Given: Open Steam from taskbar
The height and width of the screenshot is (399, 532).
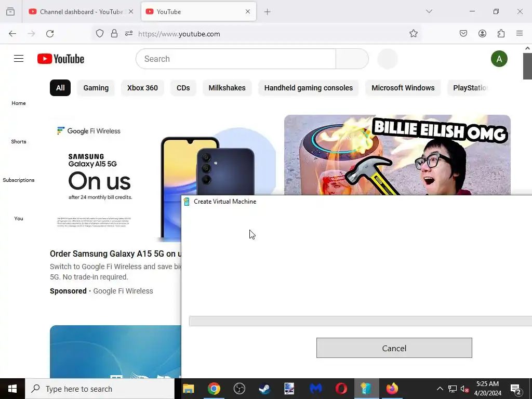Looking at the screenshot, I should 264,389.
